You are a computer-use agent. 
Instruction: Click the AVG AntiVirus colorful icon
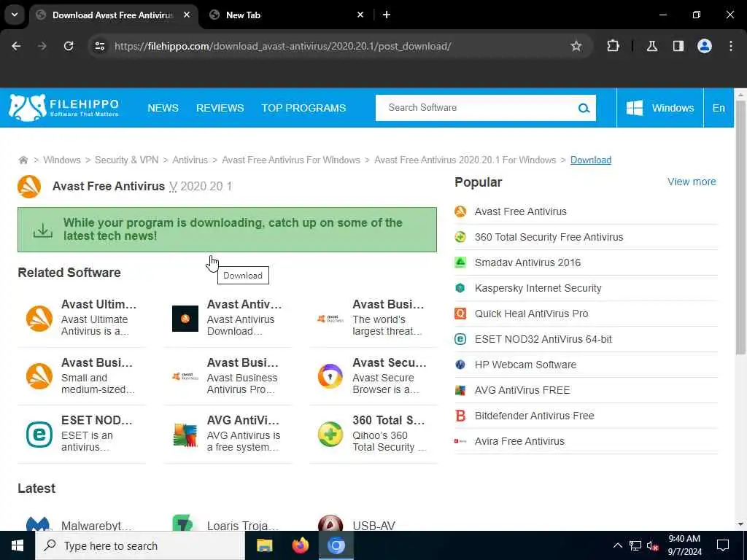(185, 434)
